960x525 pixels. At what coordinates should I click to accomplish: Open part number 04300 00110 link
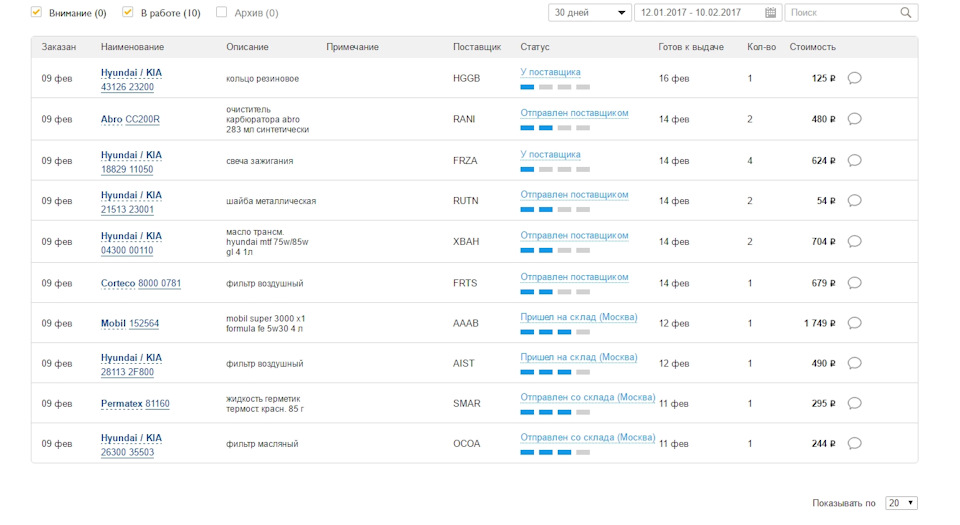[x=127, y=250]
